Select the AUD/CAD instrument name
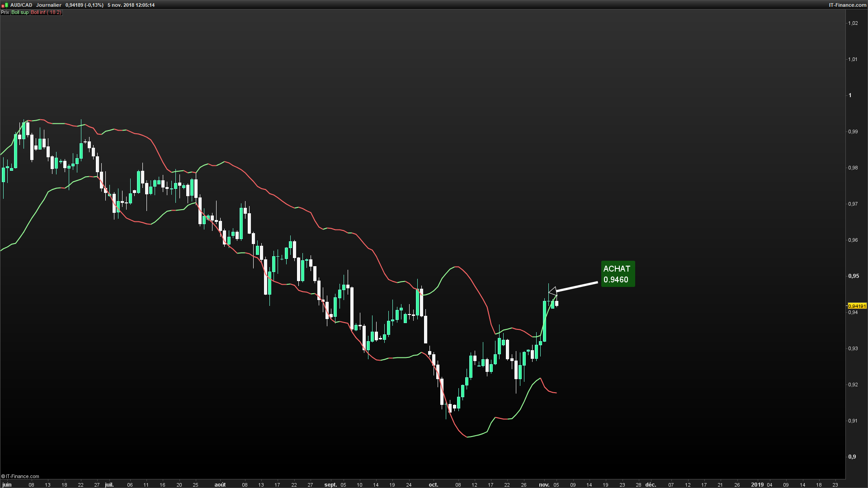868x488 pixels. click(x=21, y=5)
